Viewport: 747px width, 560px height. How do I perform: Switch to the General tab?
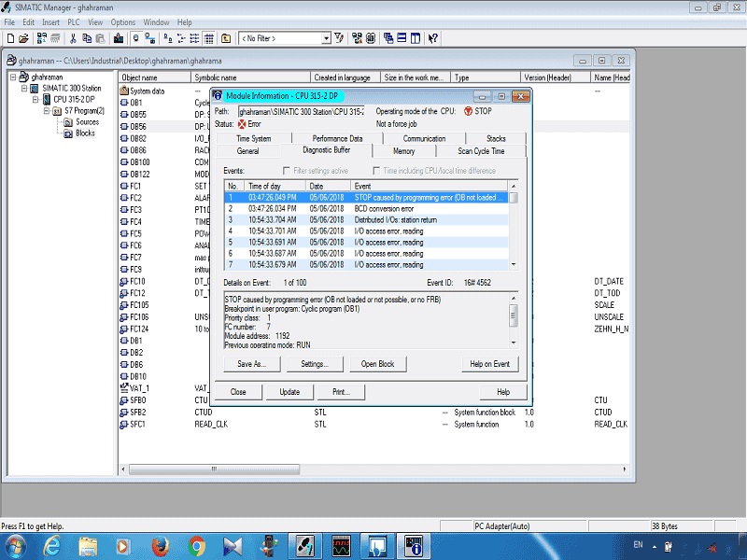(x=247, y=151)
